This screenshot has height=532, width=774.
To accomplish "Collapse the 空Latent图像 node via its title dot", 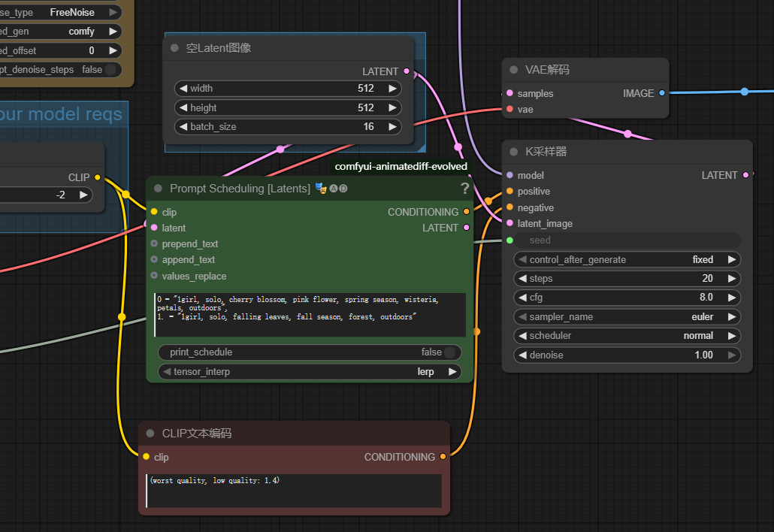I will (x=175, y=48).
